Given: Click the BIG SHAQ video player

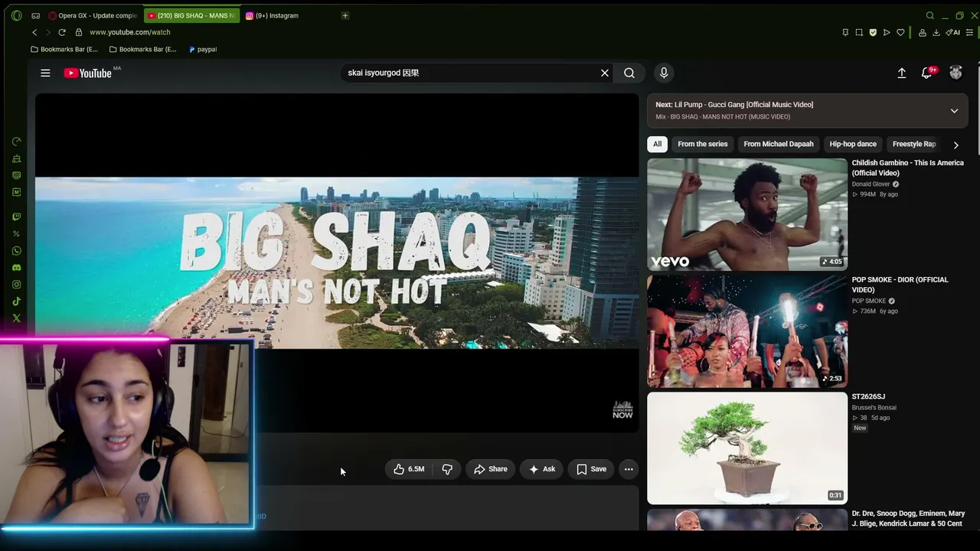Looking at the screenshot, I should (x=337, y=262).
